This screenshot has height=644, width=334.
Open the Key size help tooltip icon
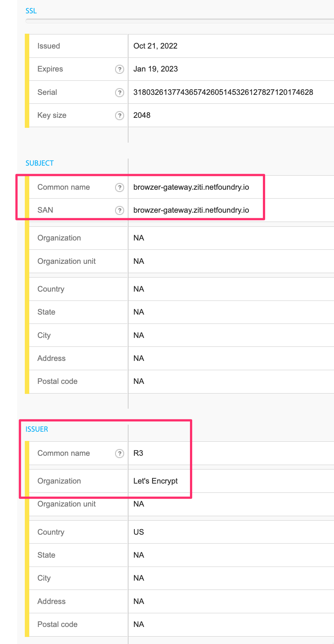tap(119, 116)
